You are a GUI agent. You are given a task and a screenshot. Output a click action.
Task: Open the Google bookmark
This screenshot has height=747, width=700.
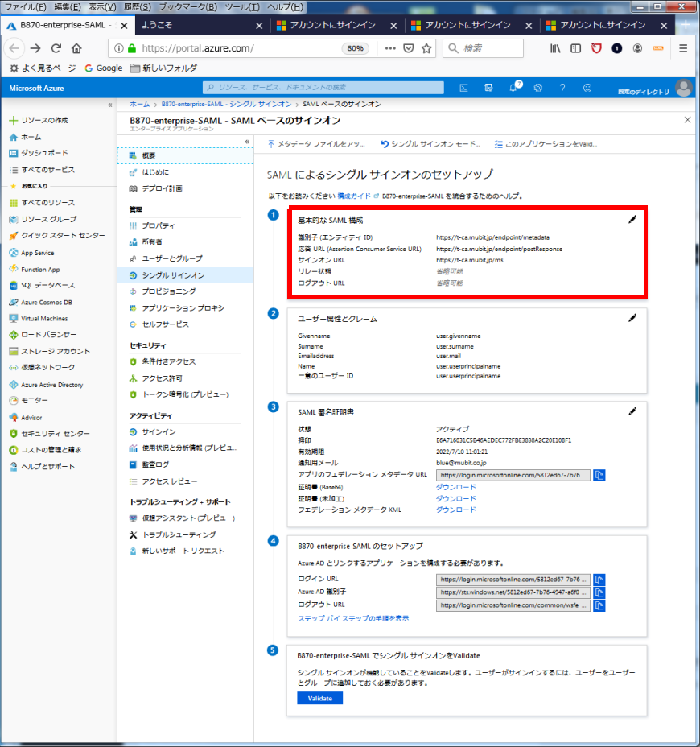click(x=104, y=68)
